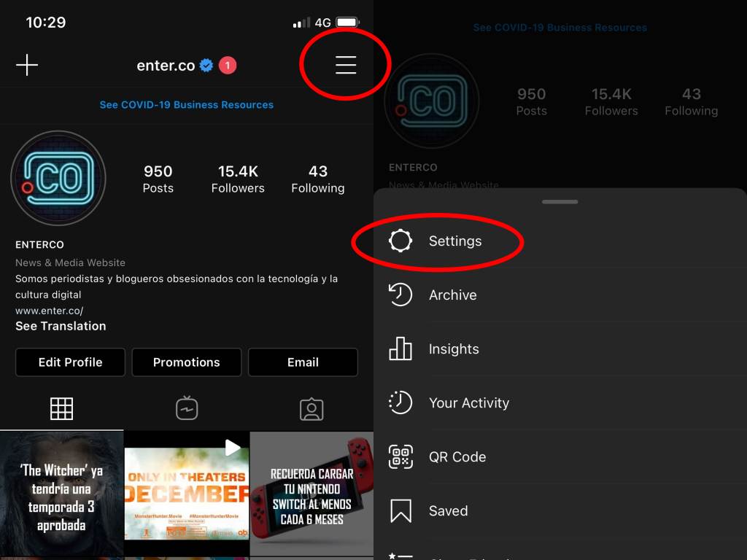Tap dimmed 43 Following behind menu
The height and width of the screenshot is (560, 747).
692,101
